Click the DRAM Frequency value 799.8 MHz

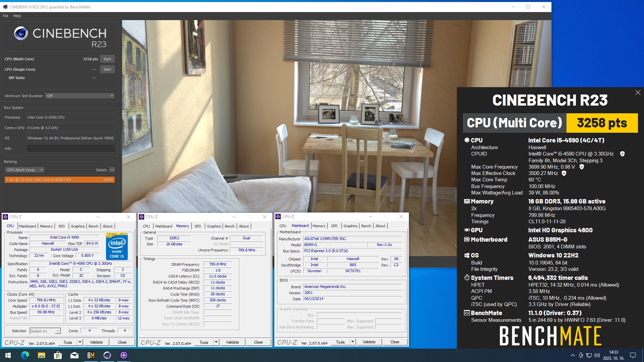[x=218, y=264]
